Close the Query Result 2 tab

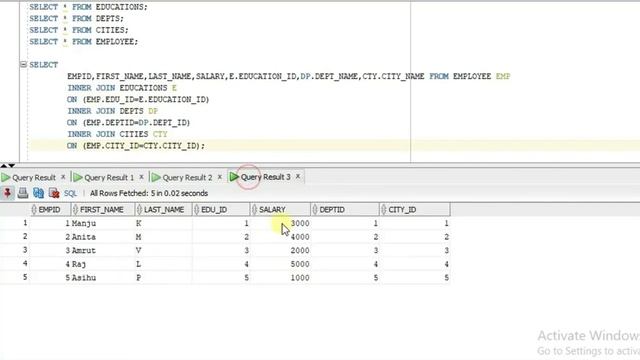pyautogui.click(x=220, y=177)
